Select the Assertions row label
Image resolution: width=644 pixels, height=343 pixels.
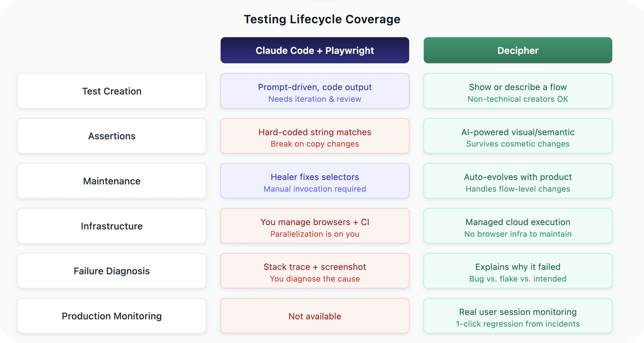[112, 136]
